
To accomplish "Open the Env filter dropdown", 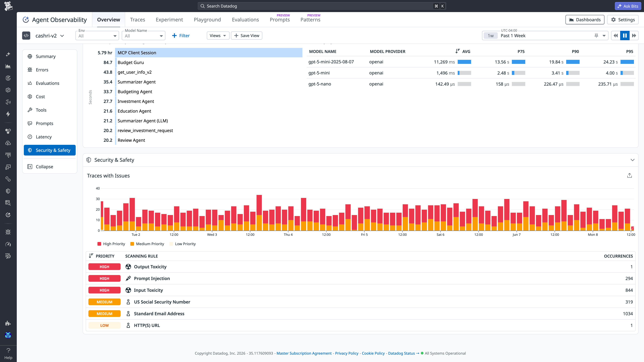I will (97, 36).
